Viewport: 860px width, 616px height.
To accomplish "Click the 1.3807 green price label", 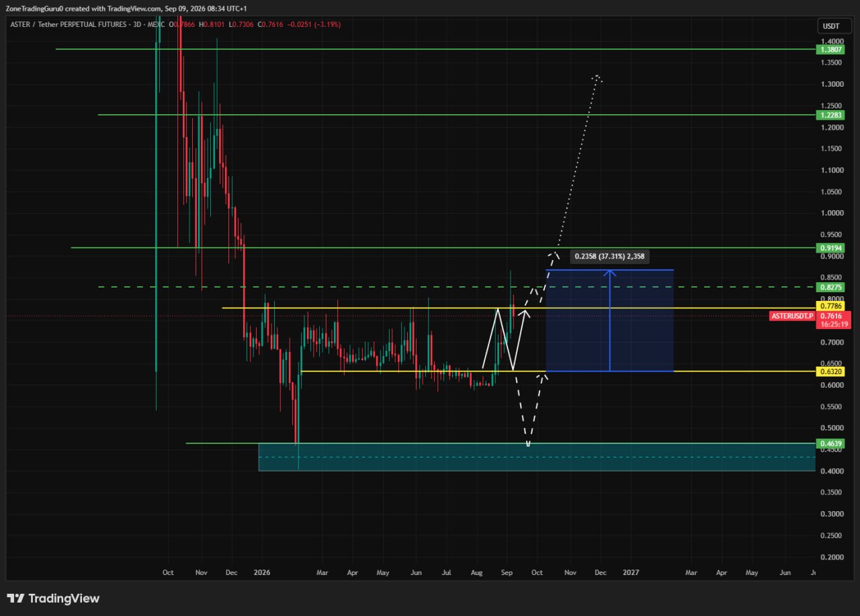I will click(829, 50).
